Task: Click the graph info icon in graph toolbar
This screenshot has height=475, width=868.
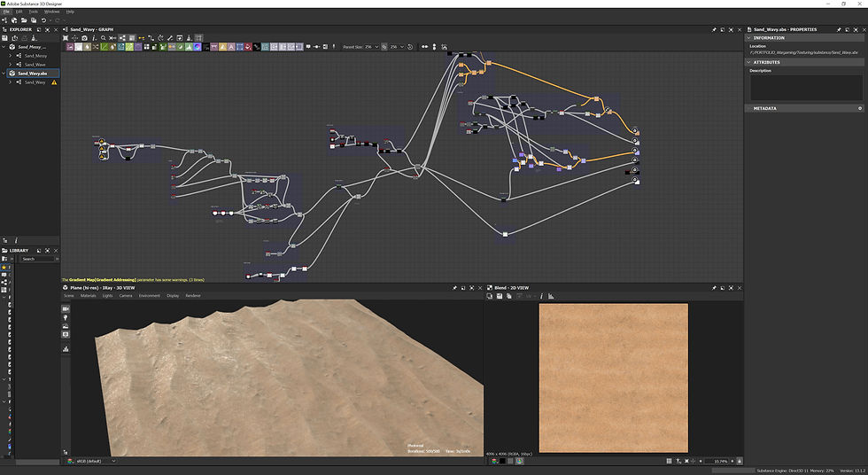Action: click(94, 38)
